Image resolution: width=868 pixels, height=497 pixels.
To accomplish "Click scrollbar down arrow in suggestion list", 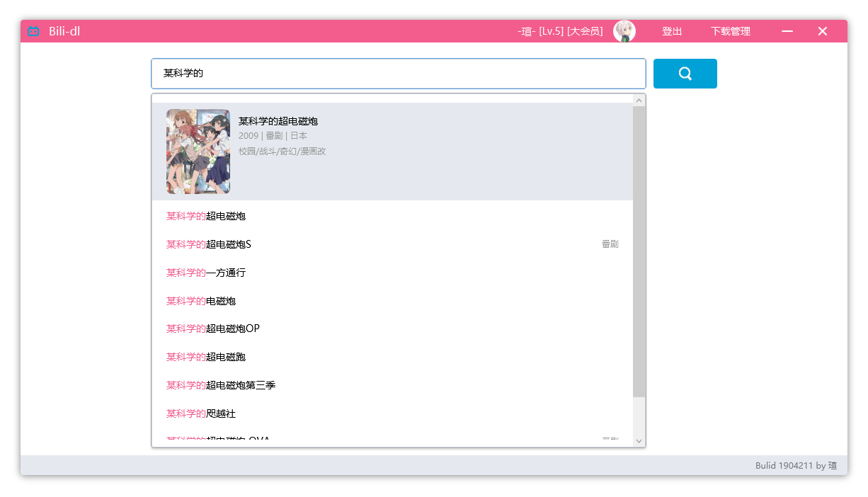I will tap(639, 440).
